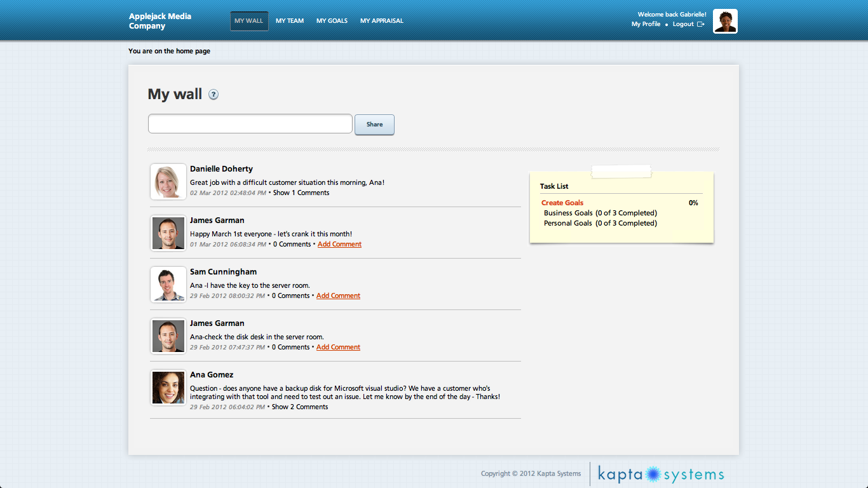
Task: Click 0 Comments on Sam Cunningham's post
Action: pyautogui.click(x=291, y=295)
